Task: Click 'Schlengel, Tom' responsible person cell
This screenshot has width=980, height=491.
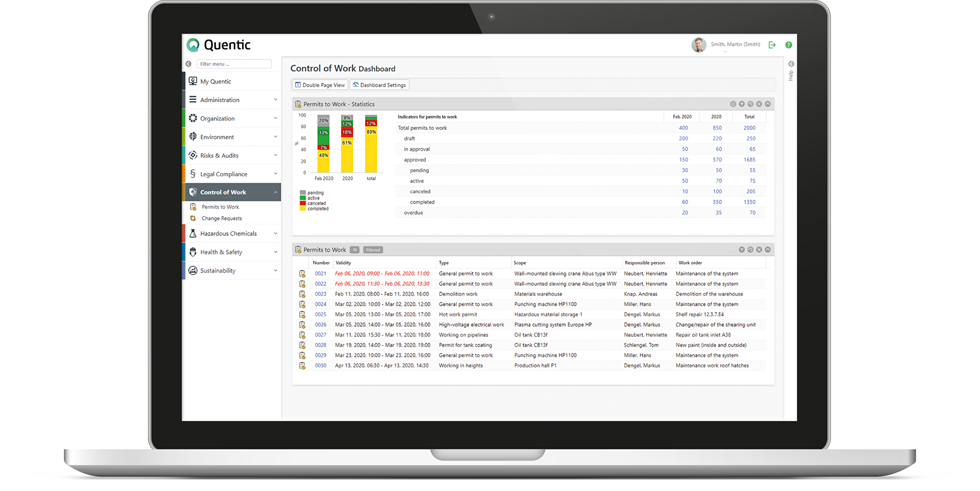Action: point(641,345)
